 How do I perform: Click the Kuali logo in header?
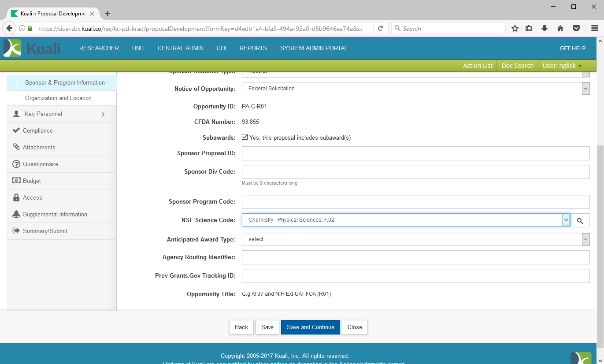click(32, 48)
